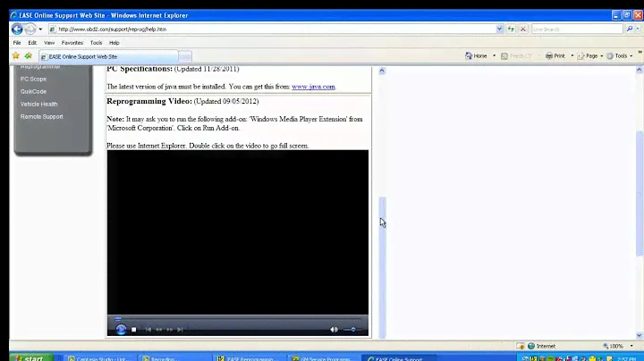Click the address bar URL field
The image size is (644, 361).
coord(268,29)
